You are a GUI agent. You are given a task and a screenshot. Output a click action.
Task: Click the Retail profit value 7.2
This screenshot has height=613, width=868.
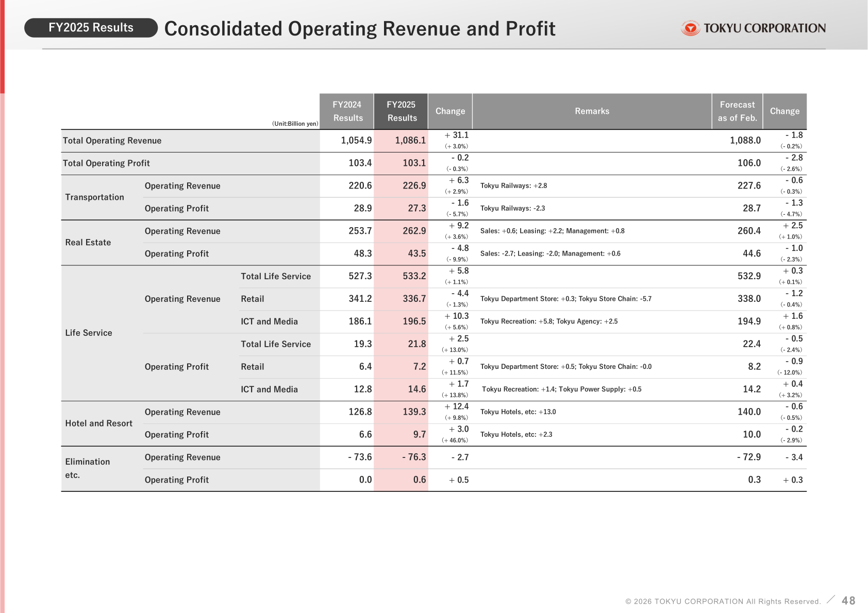point(420,367)
